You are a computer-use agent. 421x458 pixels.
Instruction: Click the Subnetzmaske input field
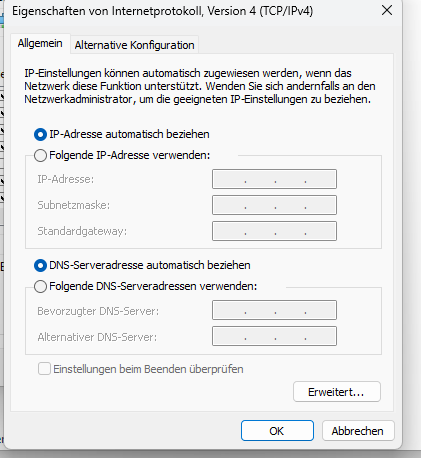click(274, 205)
